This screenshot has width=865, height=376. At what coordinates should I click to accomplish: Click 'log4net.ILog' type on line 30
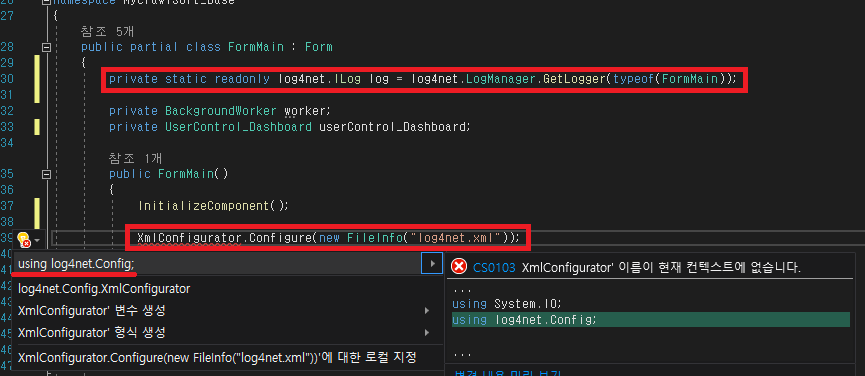coord(320,79)
